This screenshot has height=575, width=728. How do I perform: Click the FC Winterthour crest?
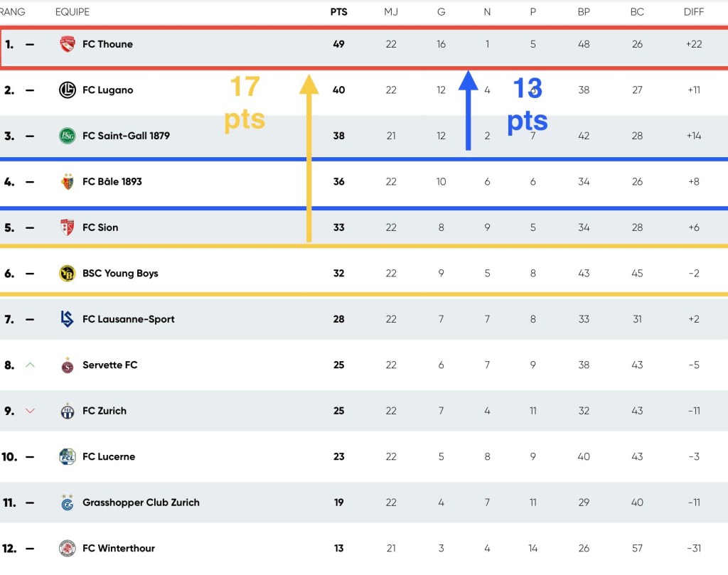point(68,548)
